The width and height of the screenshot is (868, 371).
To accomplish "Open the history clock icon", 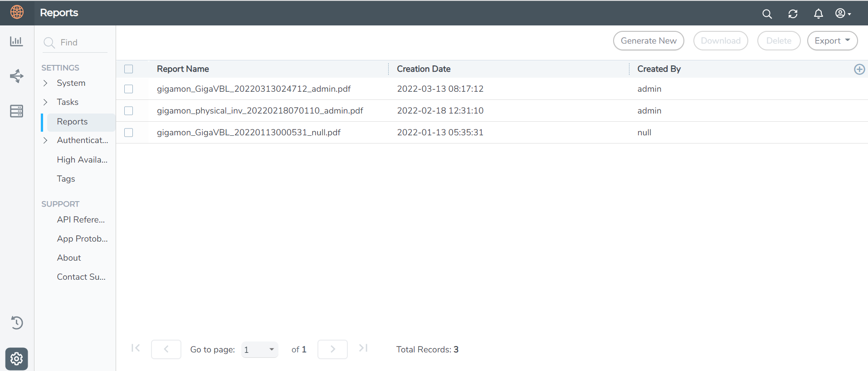I will click(x=17, y=322).
